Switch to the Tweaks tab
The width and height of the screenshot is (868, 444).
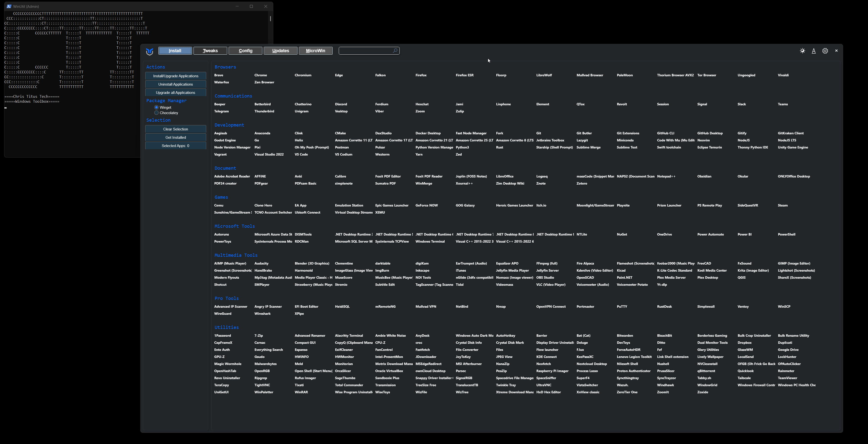(x=210, y=51)
